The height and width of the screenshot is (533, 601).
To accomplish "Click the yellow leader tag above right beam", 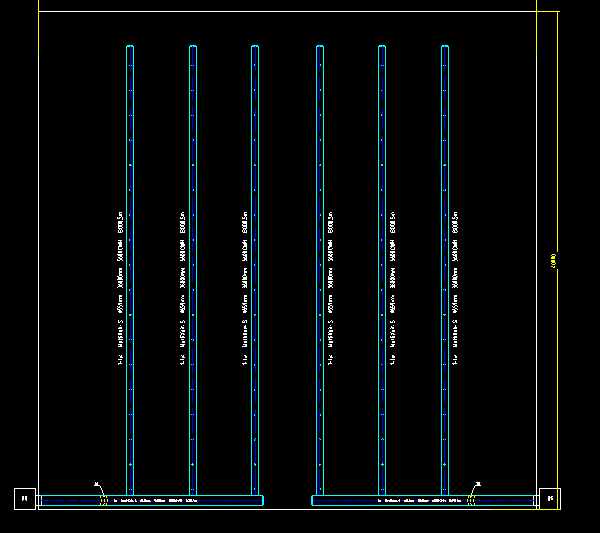I will [477, 485].
